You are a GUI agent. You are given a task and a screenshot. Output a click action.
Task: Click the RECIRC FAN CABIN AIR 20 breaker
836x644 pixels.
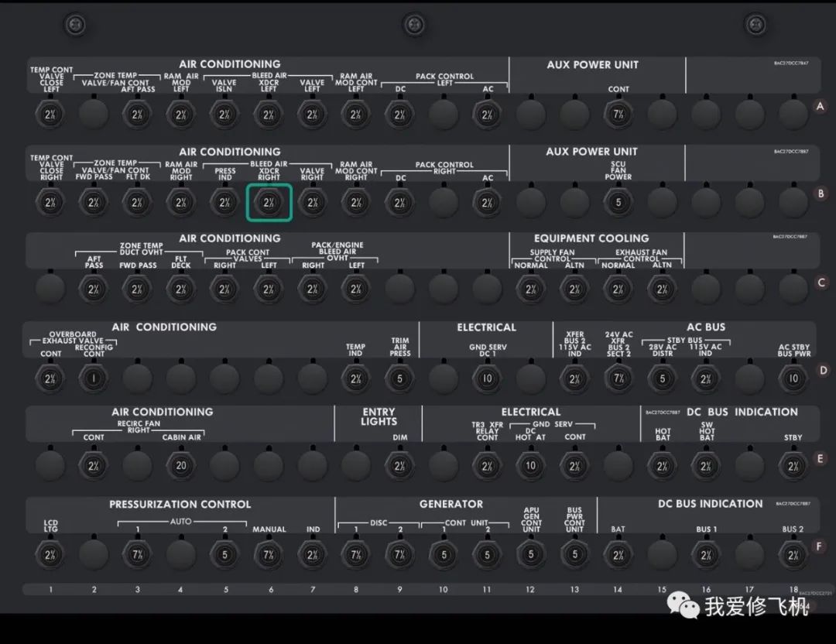pyautogui.click(x=181, y=465)
